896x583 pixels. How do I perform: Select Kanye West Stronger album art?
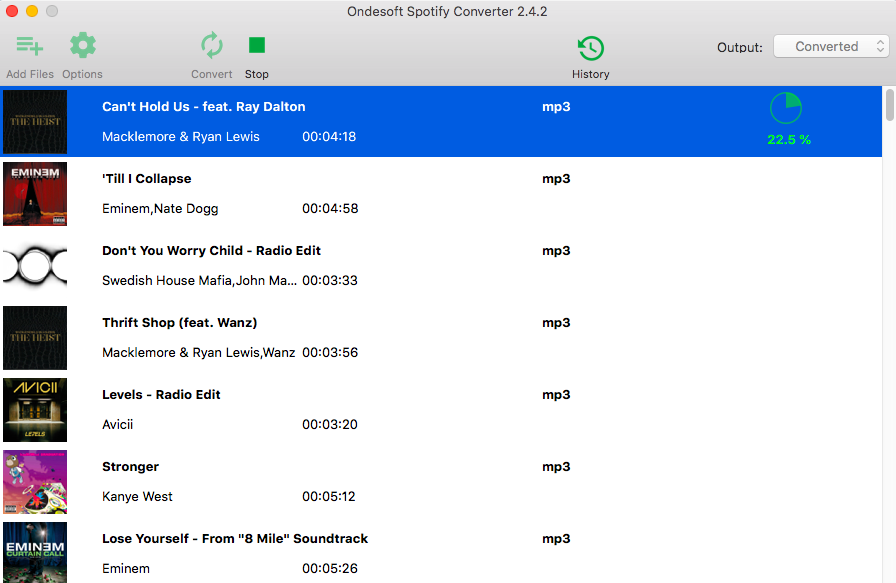pos(35,482)
